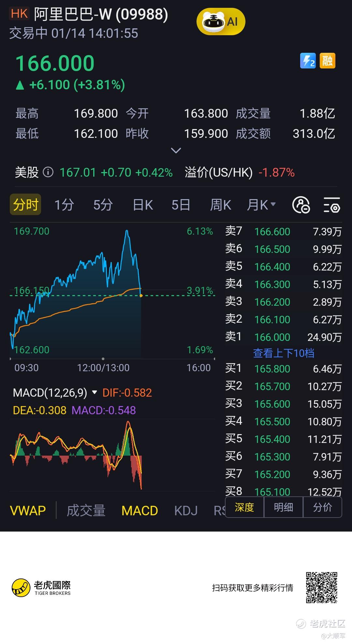Screen dimensions: 352x644
Task: Tap the 卖4 166.300 order row
Action: point(284,284)
